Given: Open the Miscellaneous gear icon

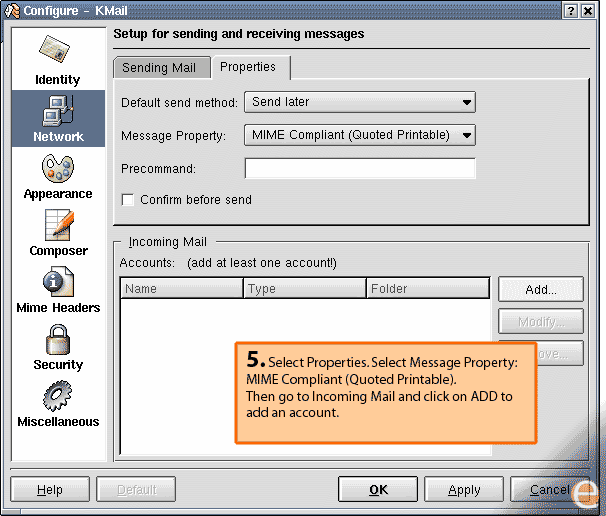Looking at the screenshot, I should tap(57, 397).
